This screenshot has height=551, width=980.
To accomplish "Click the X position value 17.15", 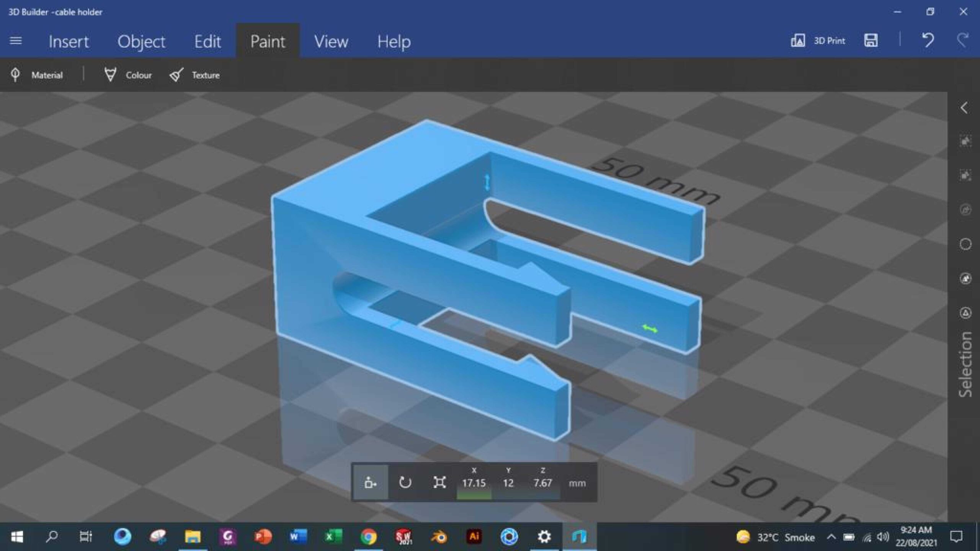I will tap(474, 483).
